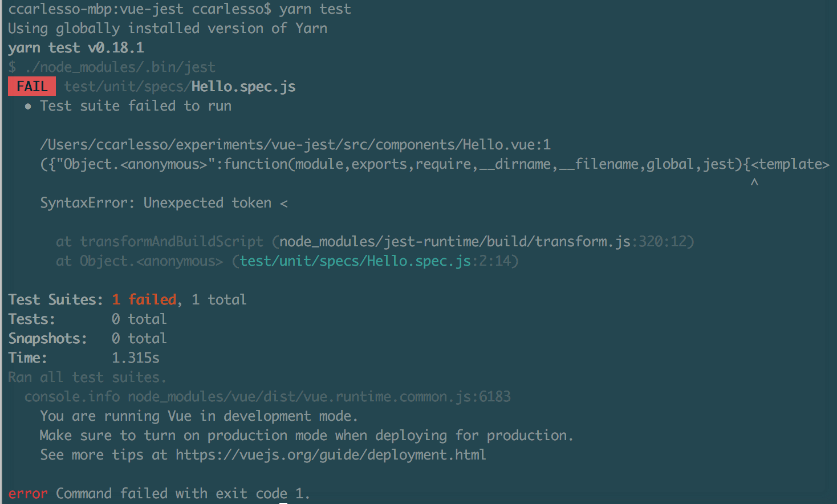
Task: Click the Hello.vue:1 file path line
Action: [x=295, y=145]
